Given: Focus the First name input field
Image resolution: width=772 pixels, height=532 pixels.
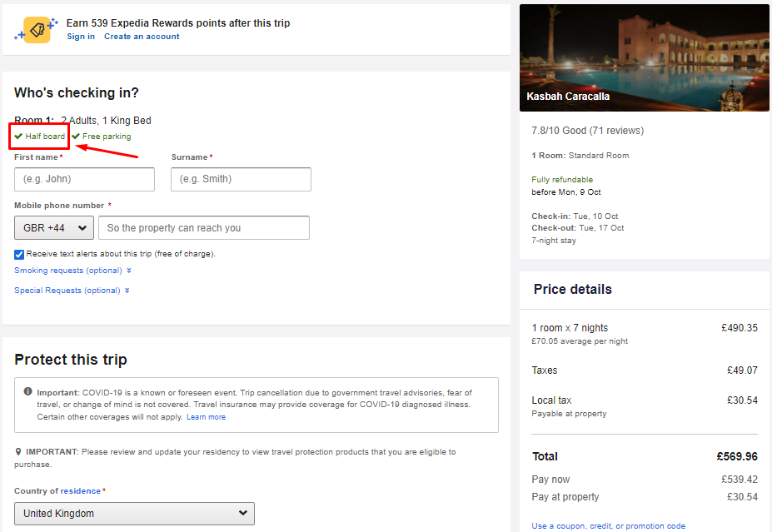Looking at the screenshot, I should [x=84, y=179].
